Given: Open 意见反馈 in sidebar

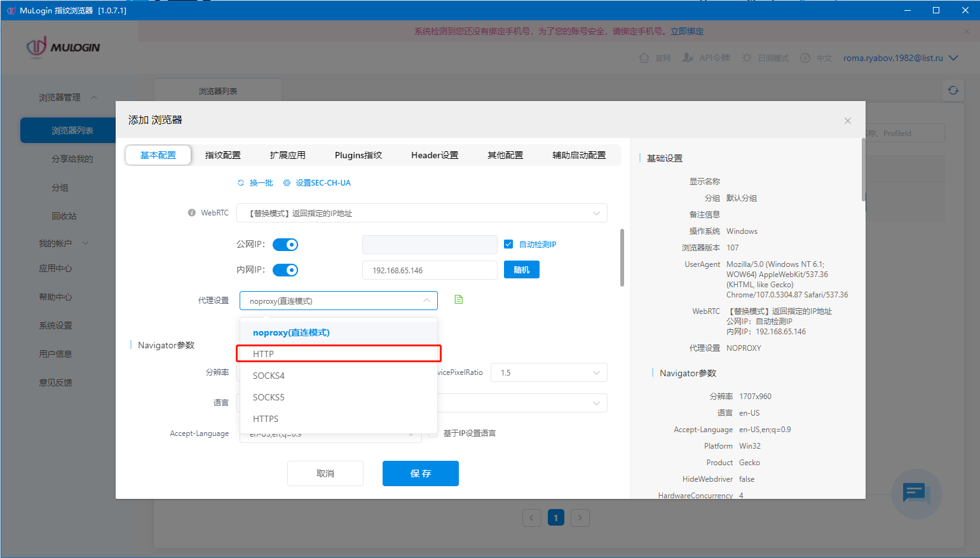Looking at the screenshot, I should tap(56, 383).
